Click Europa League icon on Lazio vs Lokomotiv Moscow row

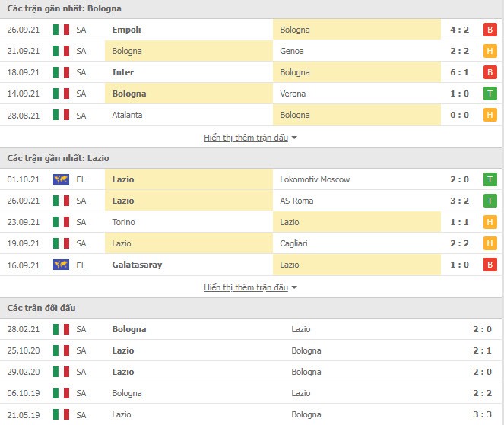[x=61, y=179]
